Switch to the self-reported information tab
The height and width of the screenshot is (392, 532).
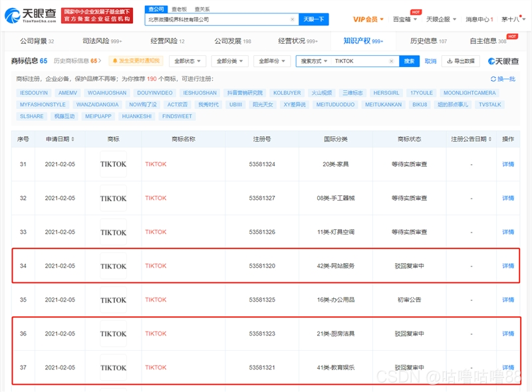click(x=488, y=41)
